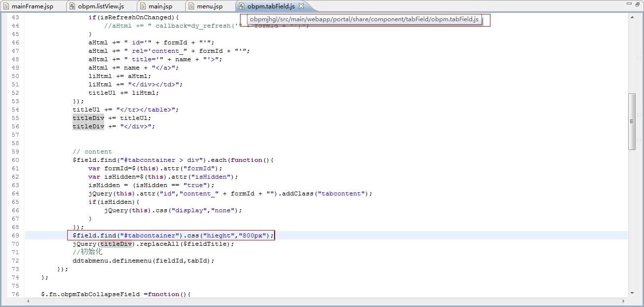Click line number 76 in the gutter
644x307 pixels.
tap(15, 294)
